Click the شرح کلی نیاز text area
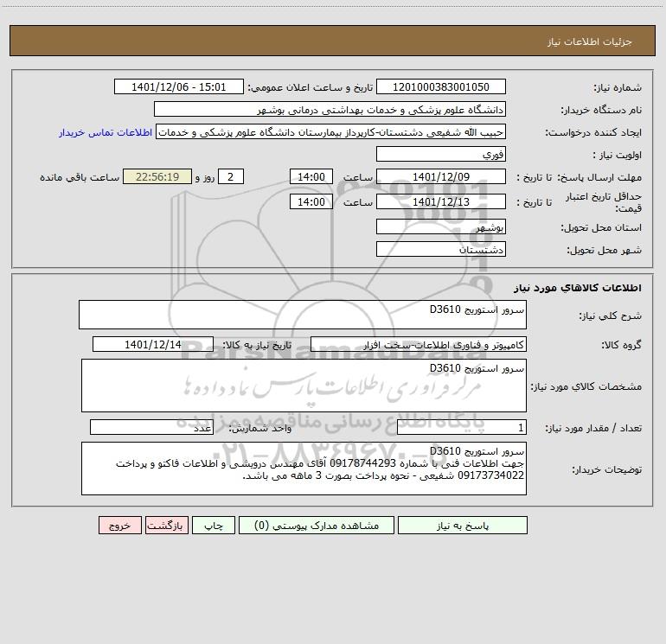Image resolution: width=666 pixels, height=644 pixels. [303, 315]
